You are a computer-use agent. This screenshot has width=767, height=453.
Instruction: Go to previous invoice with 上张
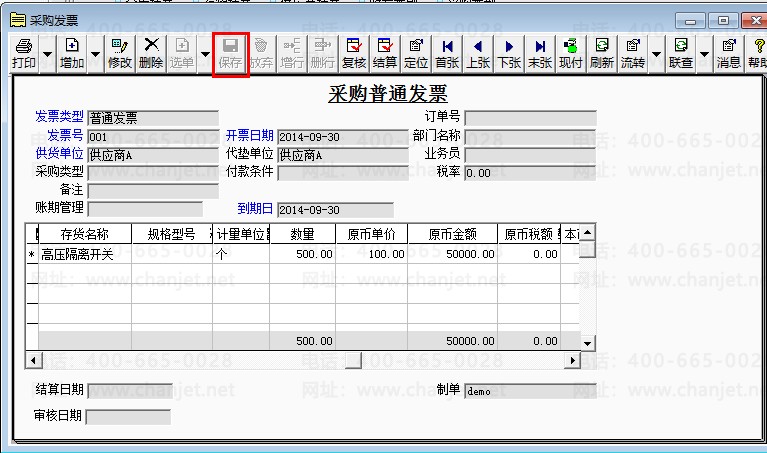click(x=478, y=53)
